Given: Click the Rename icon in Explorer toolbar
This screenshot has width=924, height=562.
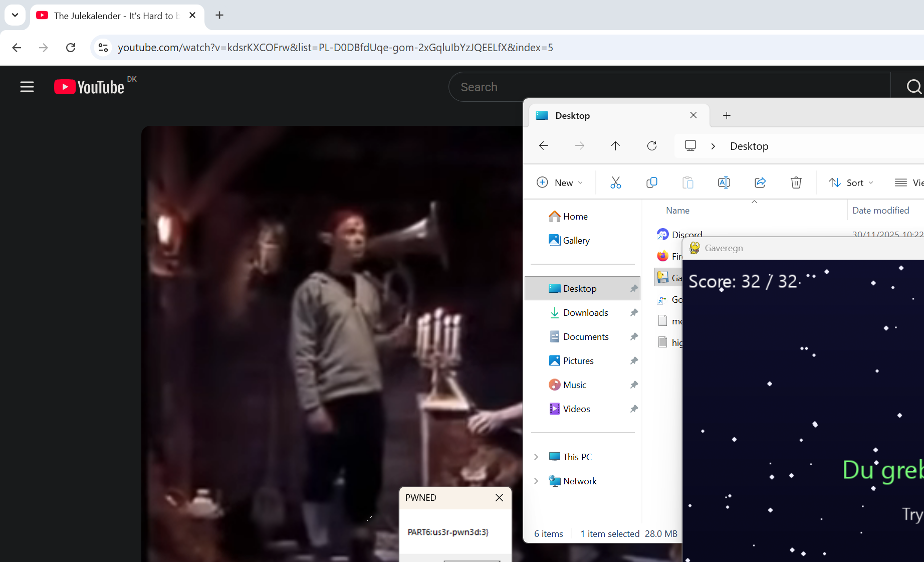Looking at the screenshot, I should point(724,182).
